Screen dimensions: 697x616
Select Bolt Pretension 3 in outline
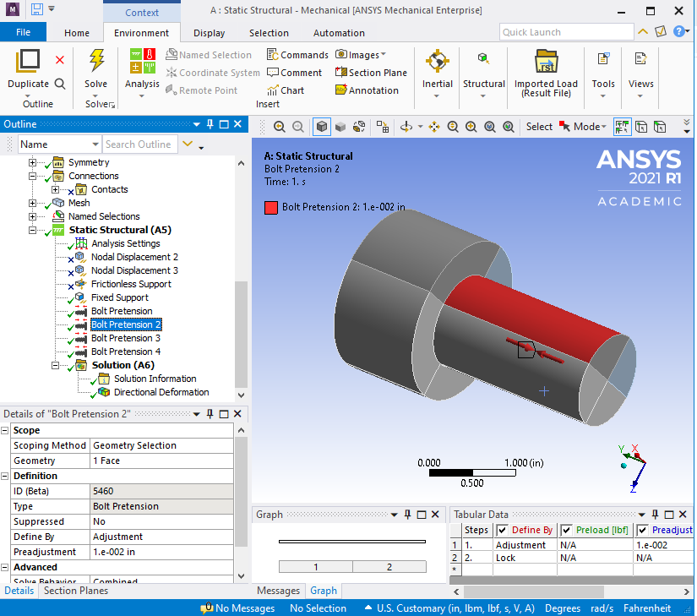pos(125,338)
